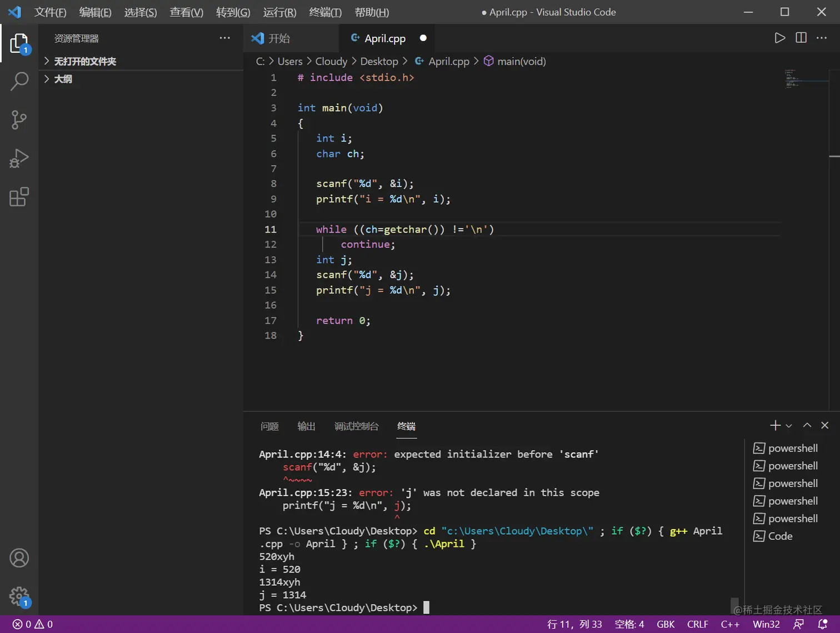Image resolution: width=840 pixels, height=633 pixels.
Task: Open the 转到(G) menu
Action: click(x=233, y=12)
